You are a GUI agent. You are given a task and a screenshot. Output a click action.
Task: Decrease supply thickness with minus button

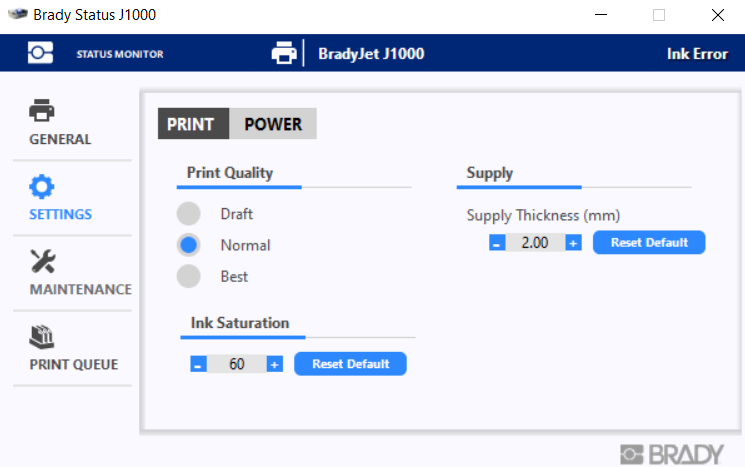[497, 243]
